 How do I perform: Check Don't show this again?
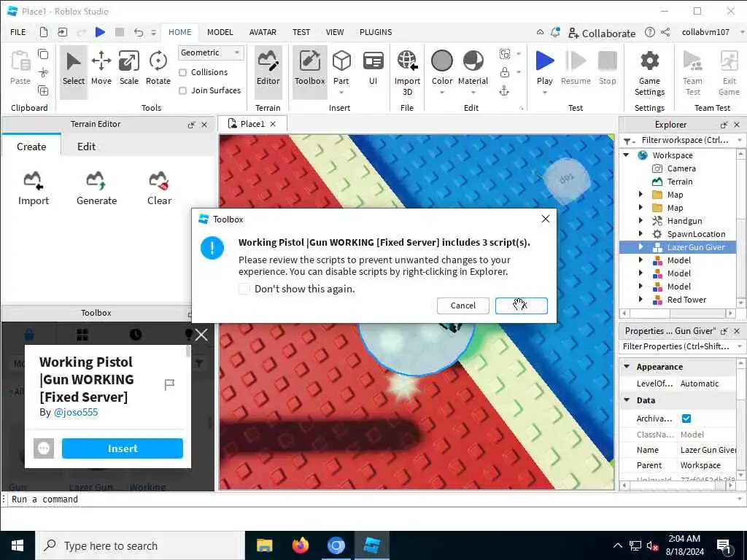pyautogui.click(x=244, y=289)
